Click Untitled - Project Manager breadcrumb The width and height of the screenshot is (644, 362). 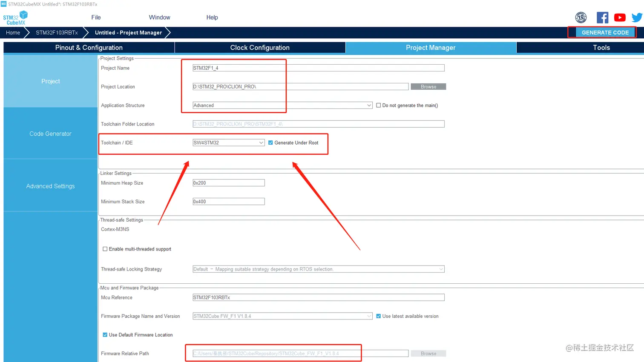pos(128,33)
